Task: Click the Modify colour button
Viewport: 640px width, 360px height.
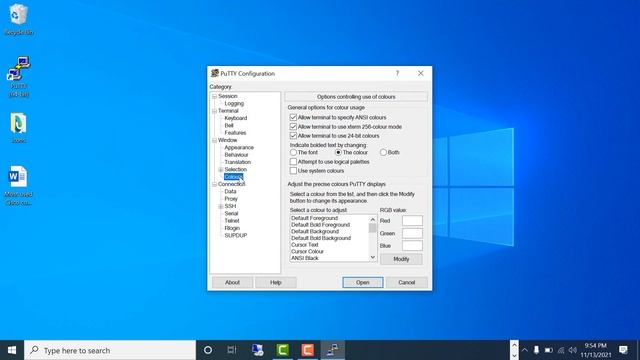Action: coord(401,259)
